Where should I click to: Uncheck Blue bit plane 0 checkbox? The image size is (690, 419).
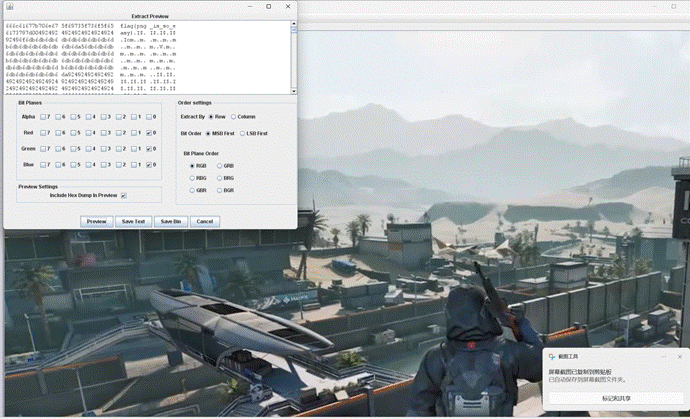(149, 165)
